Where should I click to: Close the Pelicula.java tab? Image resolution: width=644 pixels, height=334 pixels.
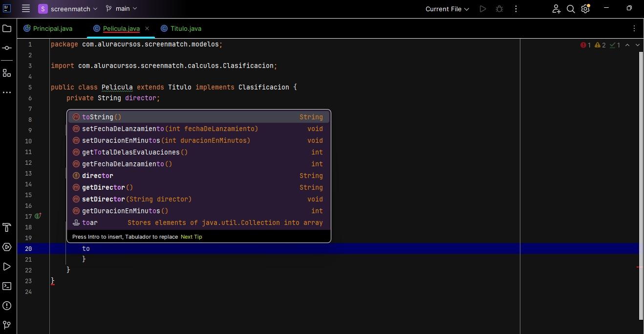[147, 28]
